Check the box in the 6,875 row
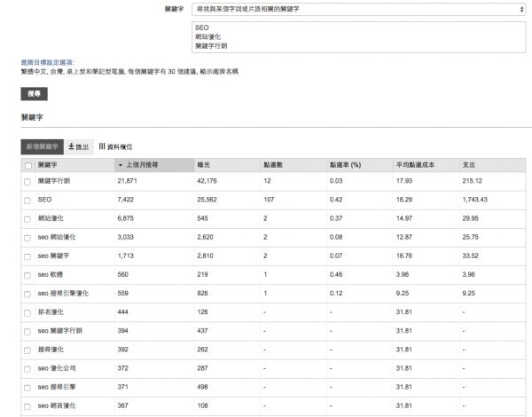Image resolution: width=532 pixels, height=417 pixels. tap(27, 219)
